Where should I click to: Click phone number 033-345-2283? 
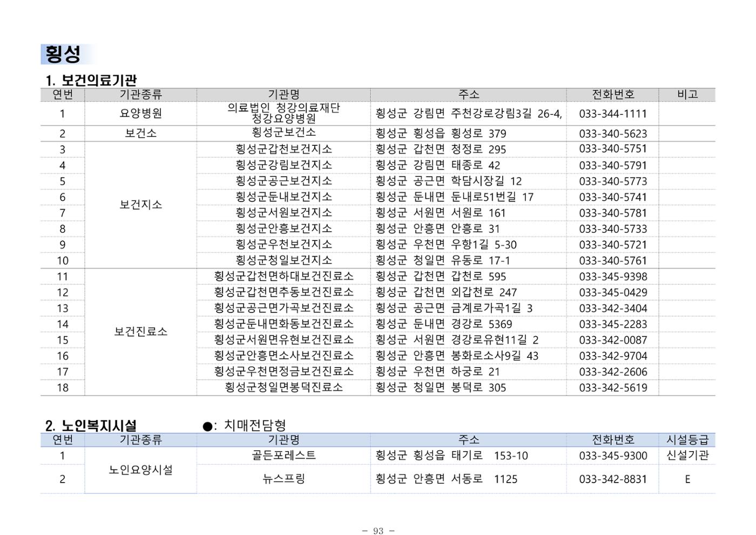(613, 324)
